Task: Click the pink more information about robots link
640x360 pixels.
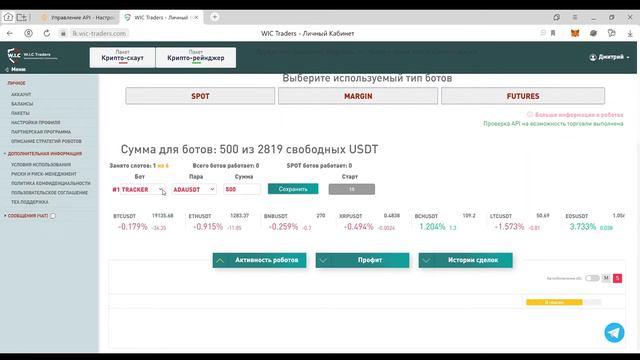Action: [x=576, y=115]
